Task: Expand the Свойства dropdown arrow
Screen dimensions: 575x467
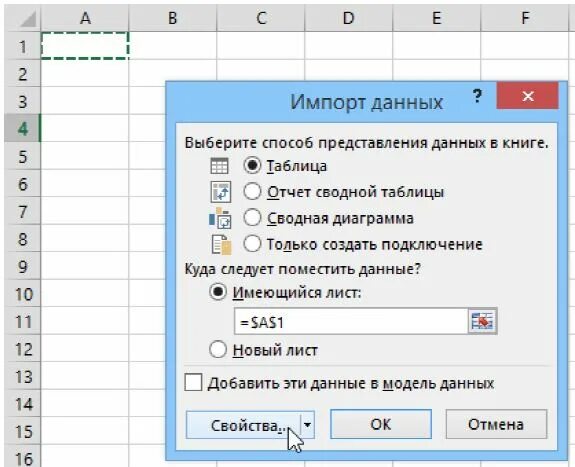Action: pos(308,425)
